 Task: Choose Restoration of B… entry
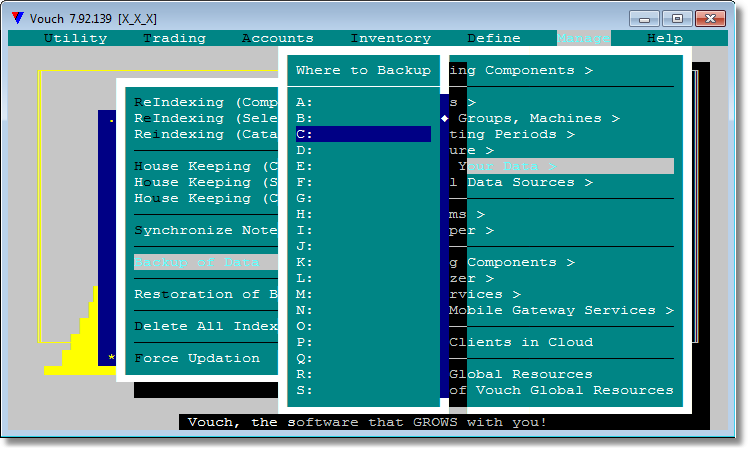pyautogui.click(x=206, y=294)
